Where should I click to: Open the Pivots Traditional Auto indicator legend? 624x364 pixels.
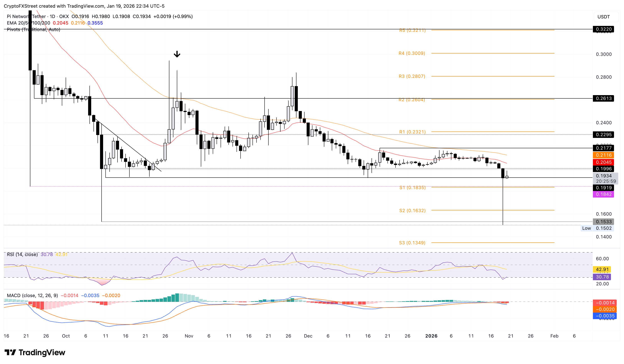pos(33,29)
